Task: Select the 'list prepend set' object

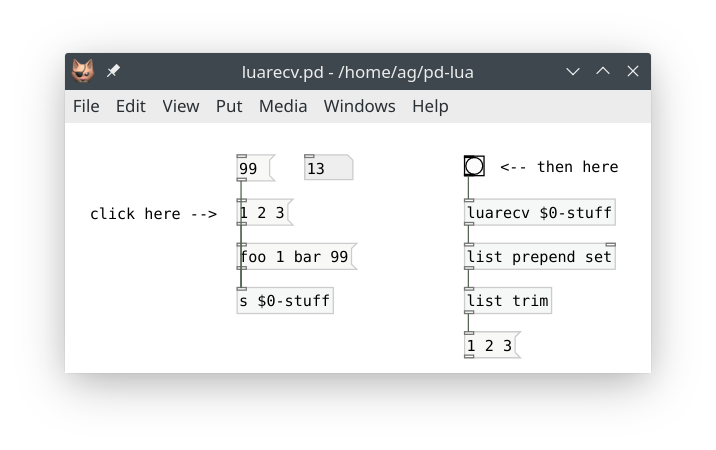Action: 539,257
